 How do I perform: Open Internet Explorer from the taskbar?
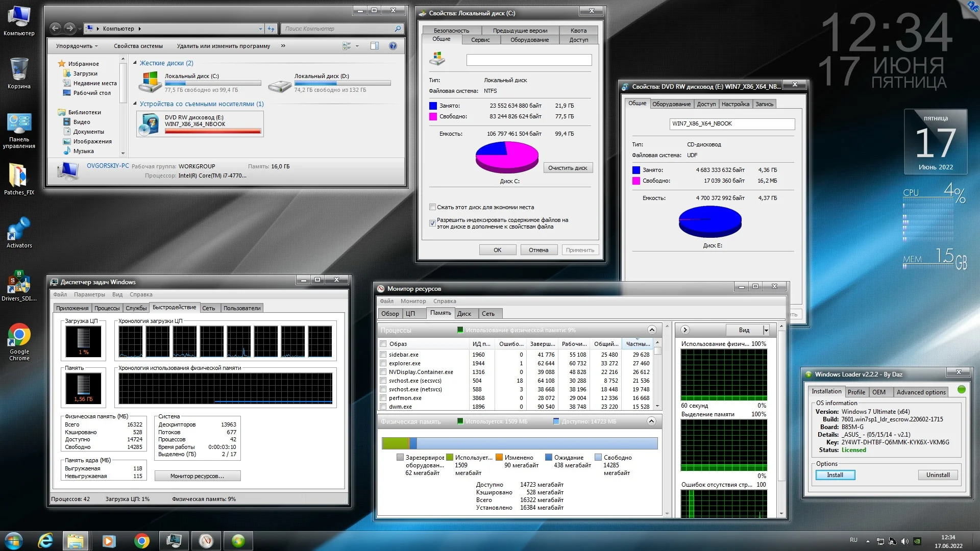click(x=46, y=541)
